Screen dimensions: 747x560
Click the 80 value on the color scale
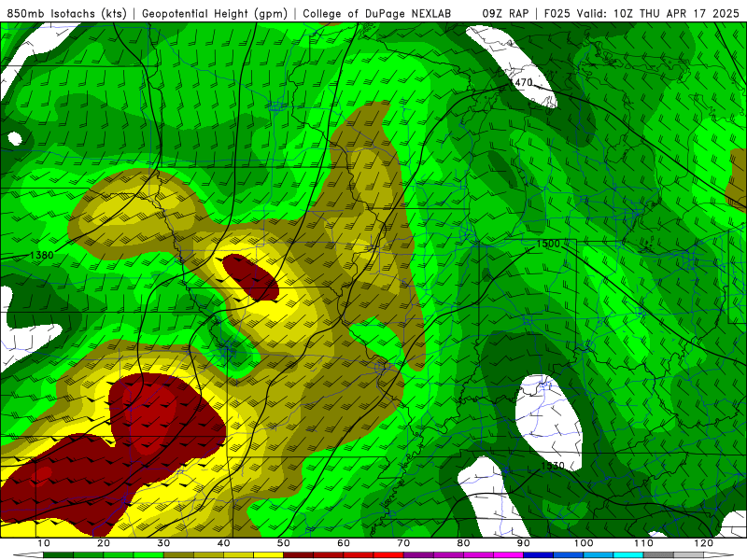click(x=463, y=543)
